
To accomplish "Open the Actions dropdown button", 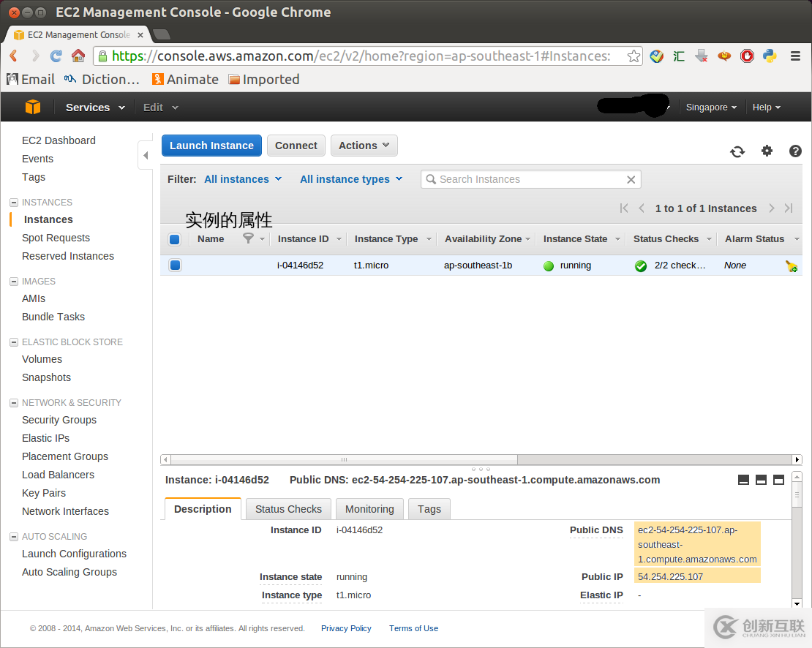I will click(364, 146).
